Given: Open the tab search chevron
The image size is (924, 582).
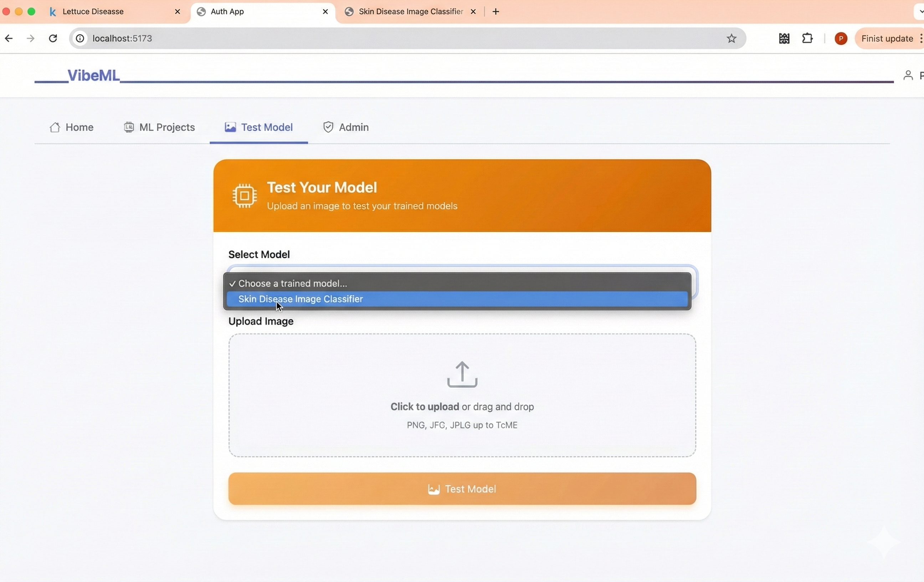Looking at the screenshot, I should pyautogui.click(x=920, y=11).
